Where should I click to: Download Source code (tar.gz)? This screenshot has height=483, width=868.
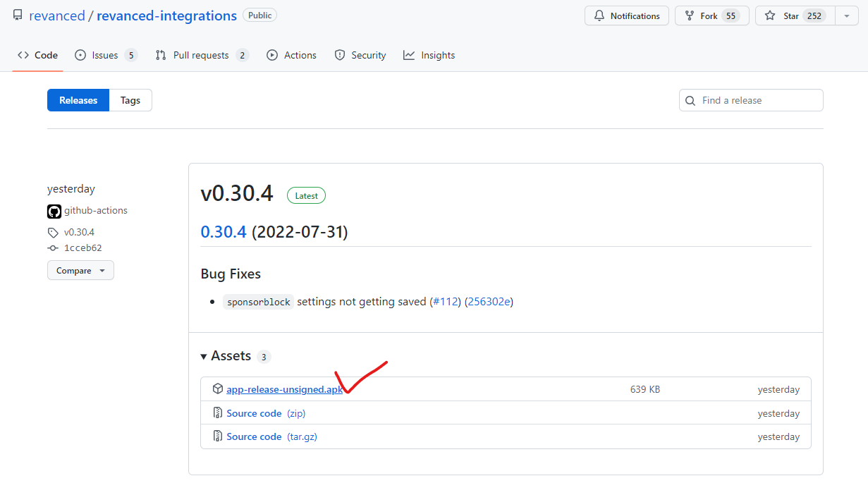tap(271, 436)
